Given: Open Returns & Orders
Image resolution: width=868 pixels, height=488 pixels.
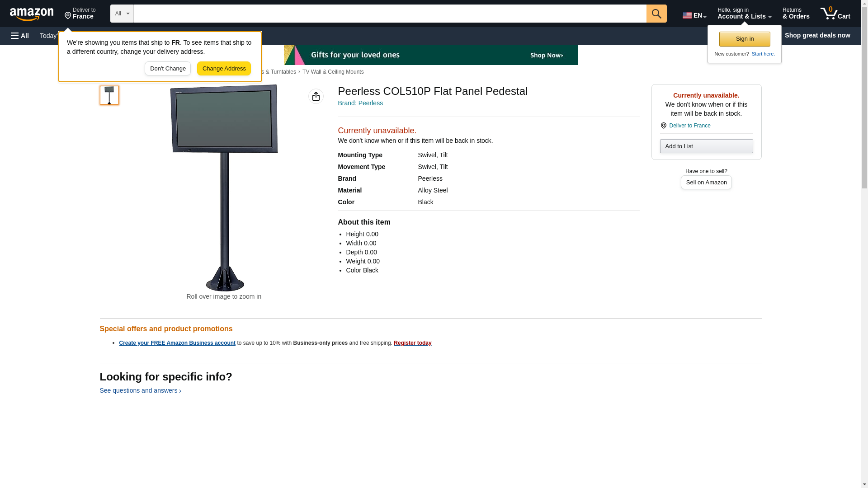Looking at the screenshot, I should (796, 13).
